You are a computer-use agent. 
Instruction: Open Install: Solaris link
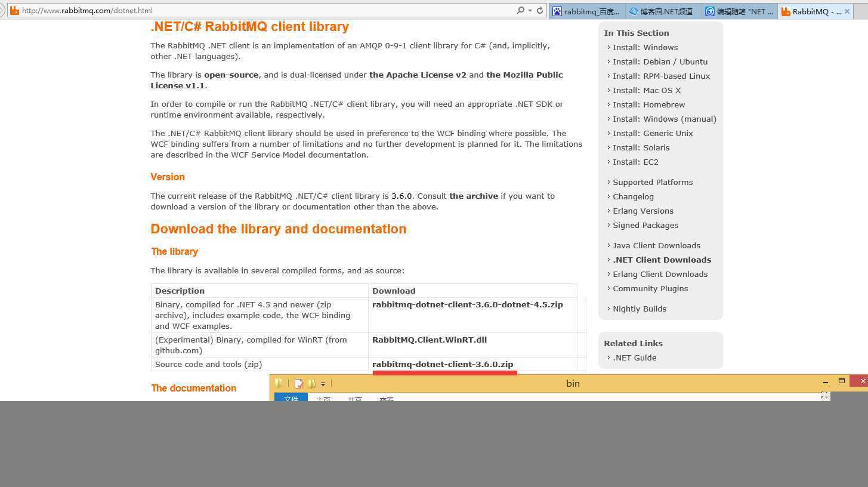tap(641, 147)
